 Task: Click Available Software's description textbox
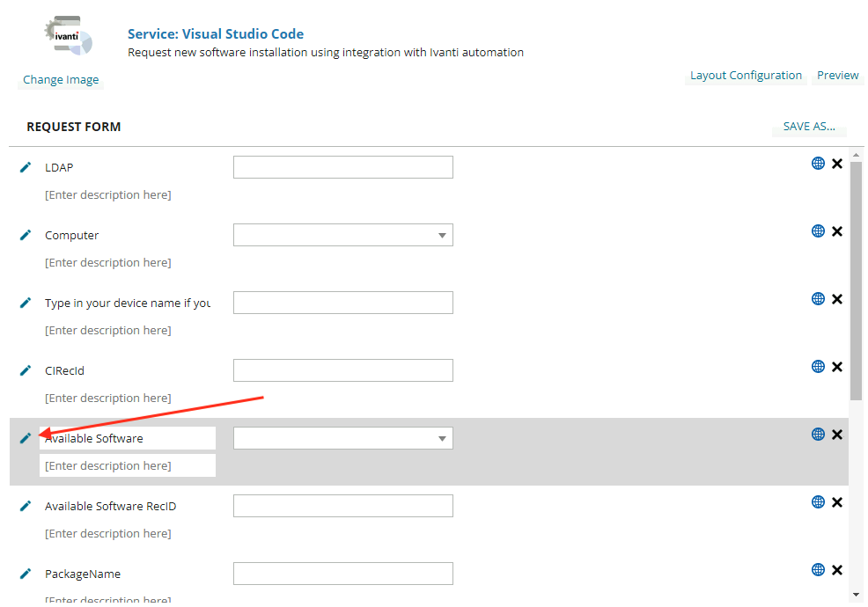128,465
